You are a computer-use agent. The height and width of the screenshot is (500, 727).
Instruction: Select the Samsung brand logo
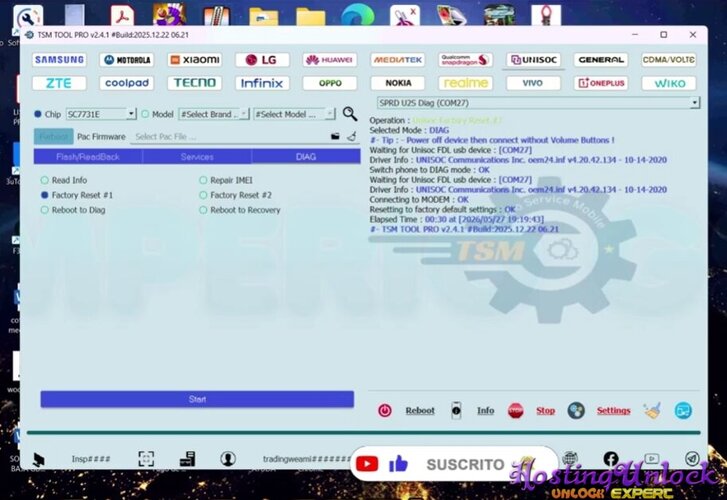[59, 60]
